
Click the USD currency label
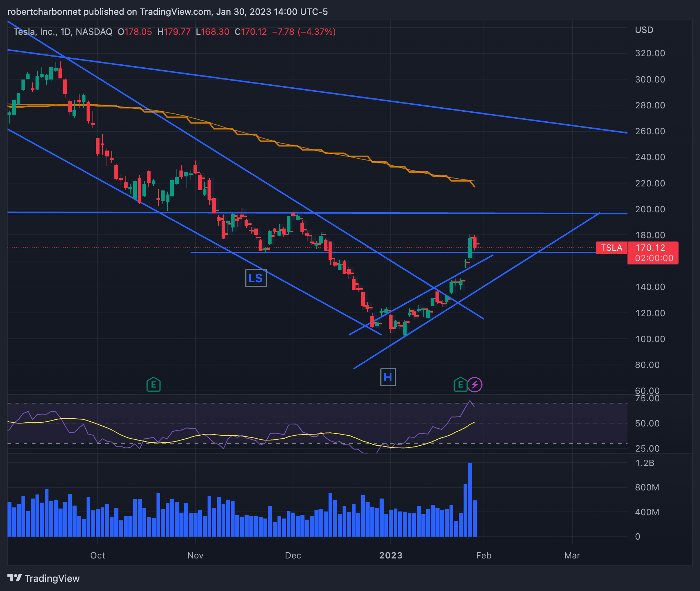click(x=644, y=30)
